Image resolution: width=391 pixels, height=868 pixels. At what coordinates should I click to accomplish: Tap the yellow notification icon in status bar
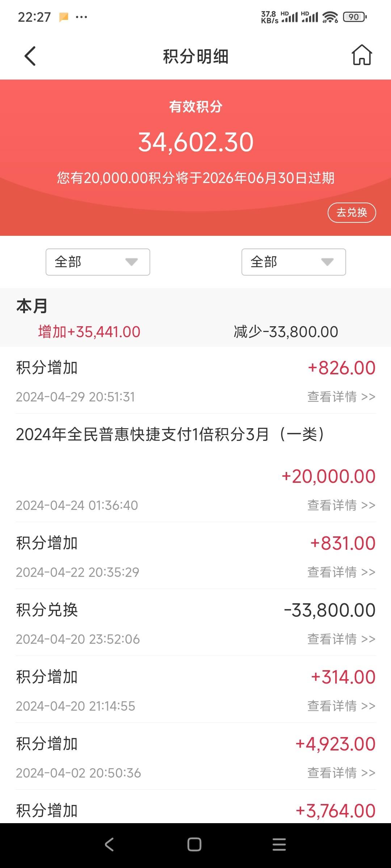click(64, 17)
